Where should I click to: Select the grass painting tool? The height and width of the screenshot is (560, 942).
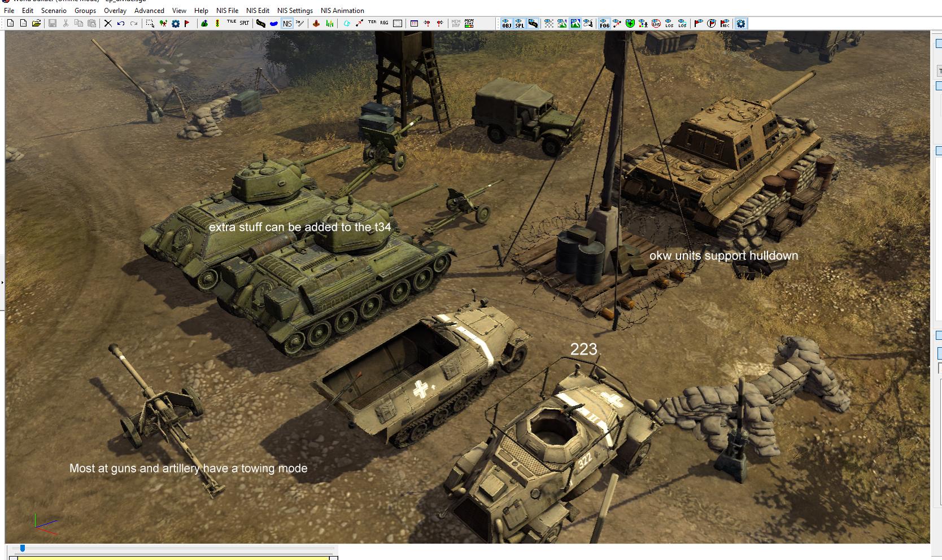(329, 23)
